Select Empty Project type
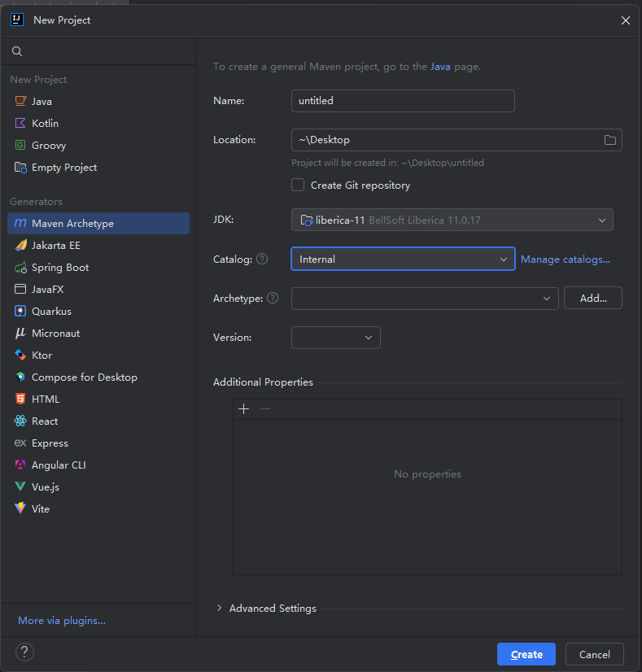The height and width of the screenshot is (672, 642). pos(98,167)
